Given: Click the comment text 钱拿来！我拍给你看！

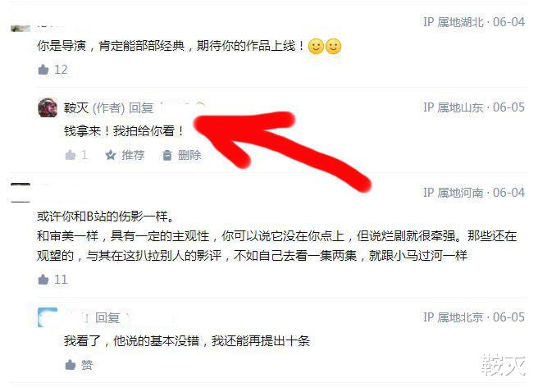Looking at the screenshot, I should [125, 131].
